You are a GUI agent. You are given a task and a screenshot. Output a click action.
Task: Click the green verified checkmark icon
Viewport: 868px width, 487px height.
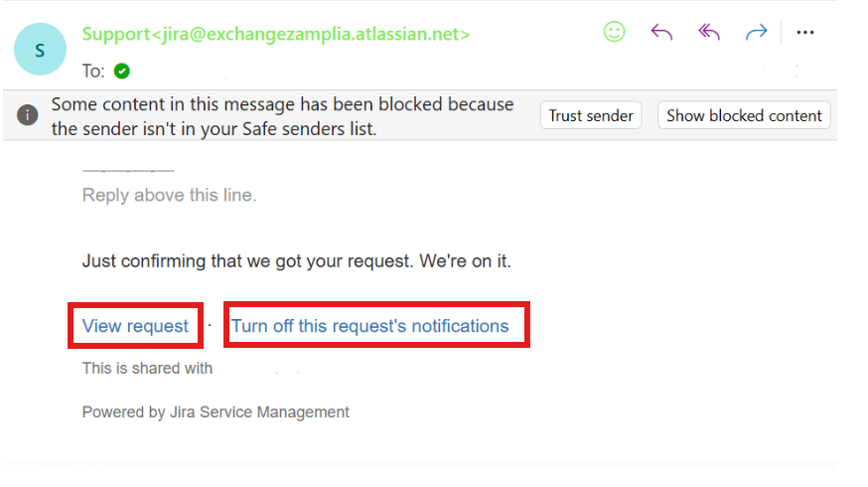click(122, 71)
